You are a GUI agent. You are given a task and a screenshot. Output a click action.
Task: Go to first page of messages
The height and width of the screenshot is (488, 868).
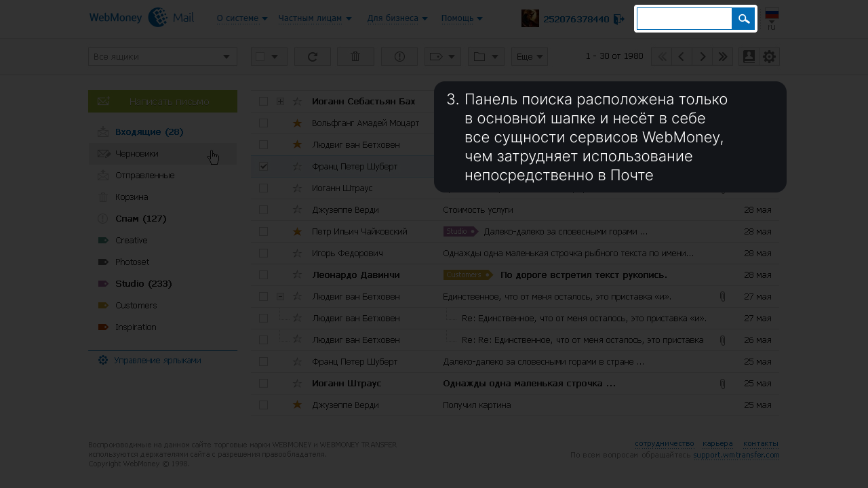coord(661,57)
